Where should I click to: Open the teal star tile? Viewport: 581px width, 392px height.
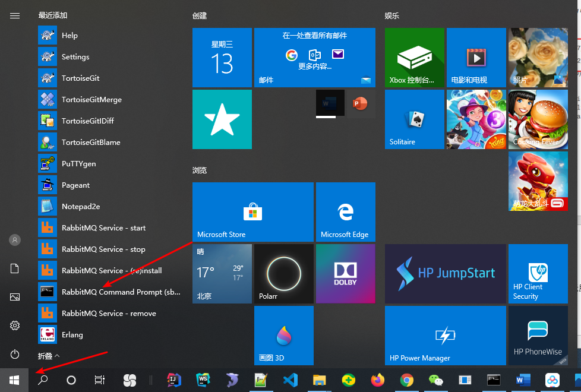(x=222, y=119)
